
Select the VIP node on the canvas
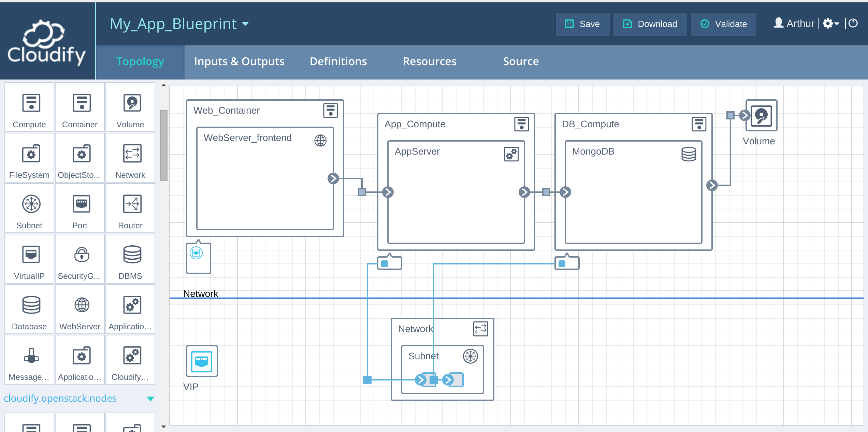tap(202, 361)
